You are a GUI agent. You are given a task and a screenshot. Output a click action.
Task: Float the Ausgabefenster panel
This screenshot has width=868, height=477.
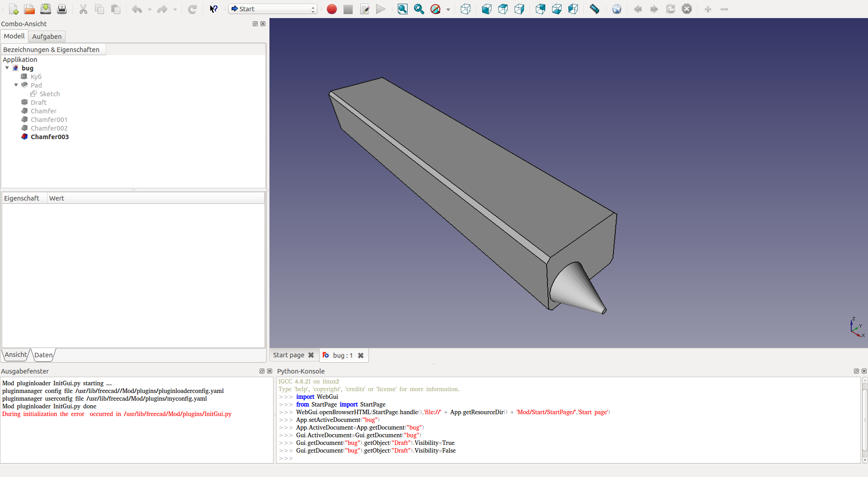point(262,371)
